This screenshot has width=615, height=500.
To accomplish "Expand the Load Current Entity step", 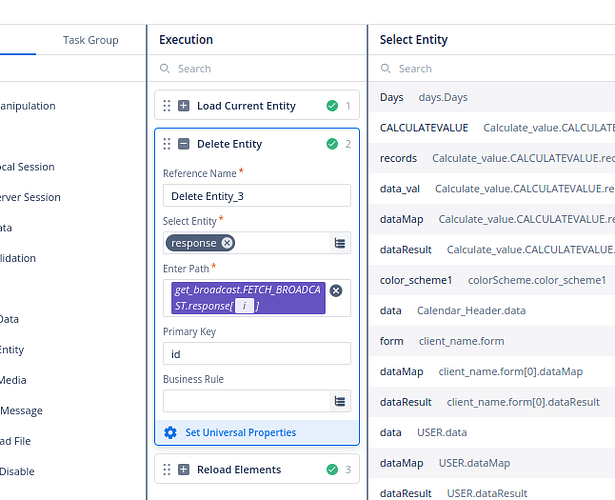I will pyautogui.click(x=183, y=106).
